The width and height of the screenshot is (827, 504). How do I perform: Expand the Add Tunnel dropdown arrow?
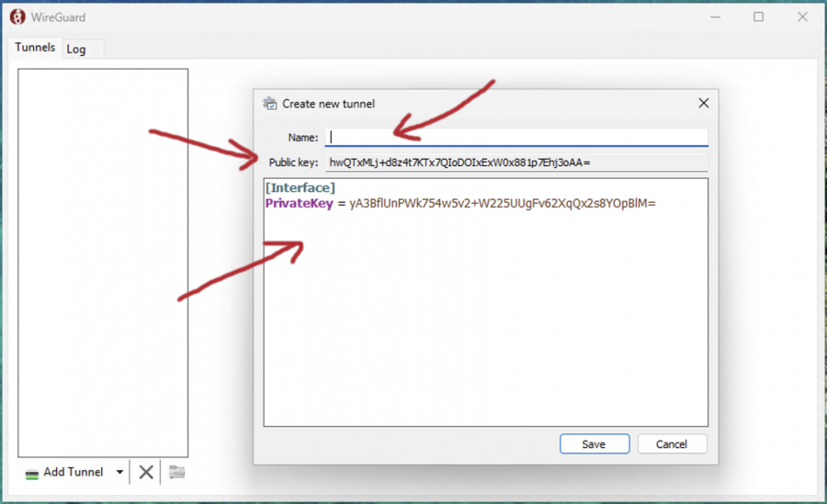[x=119, y=472]
